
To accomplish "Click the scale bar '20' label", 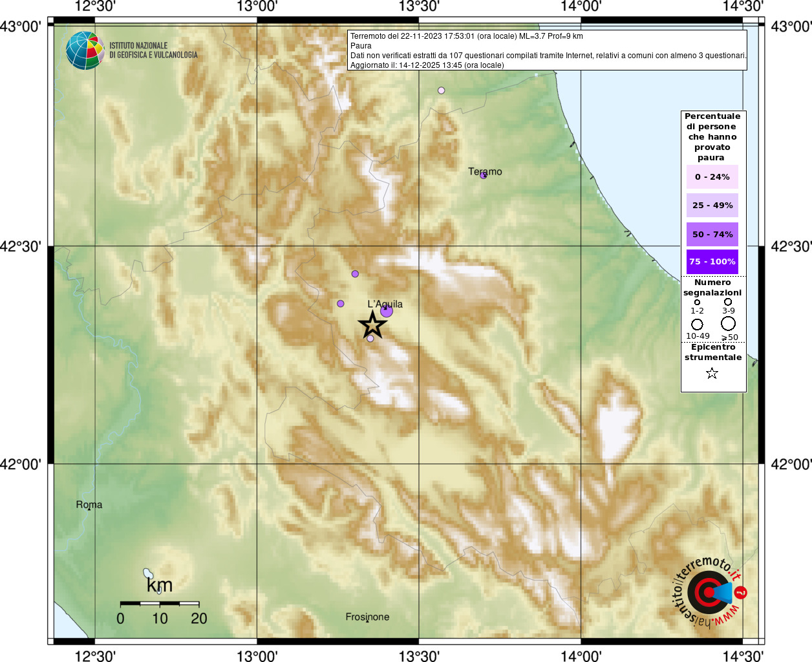I will tap(199, 619).
